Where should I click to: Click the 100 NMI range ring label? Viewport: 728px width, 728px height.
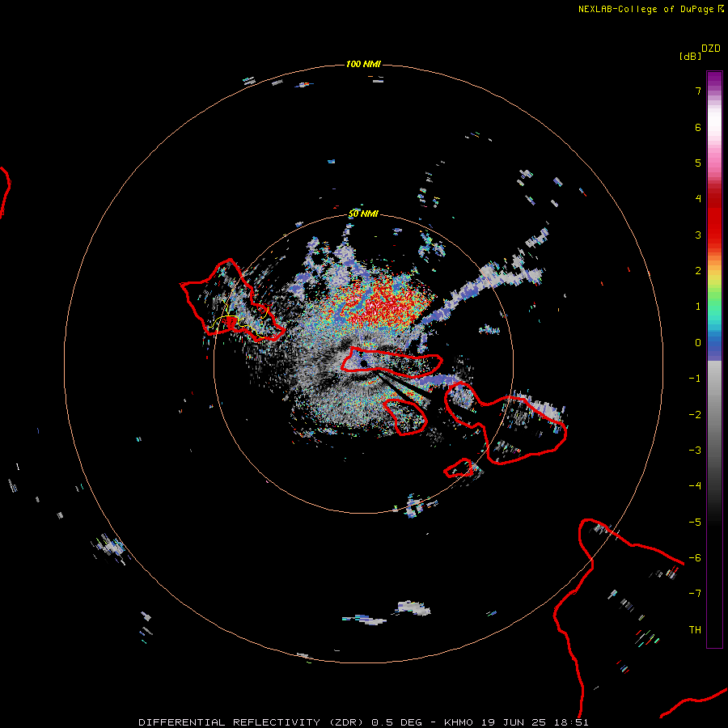363,64
